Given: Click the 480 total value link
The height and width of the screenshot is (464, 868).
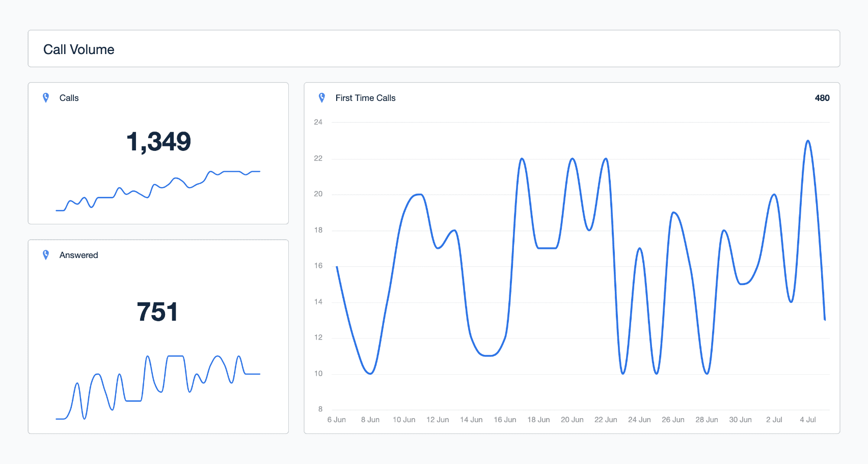Looking at the screenshot, I should tap(822, 97).
